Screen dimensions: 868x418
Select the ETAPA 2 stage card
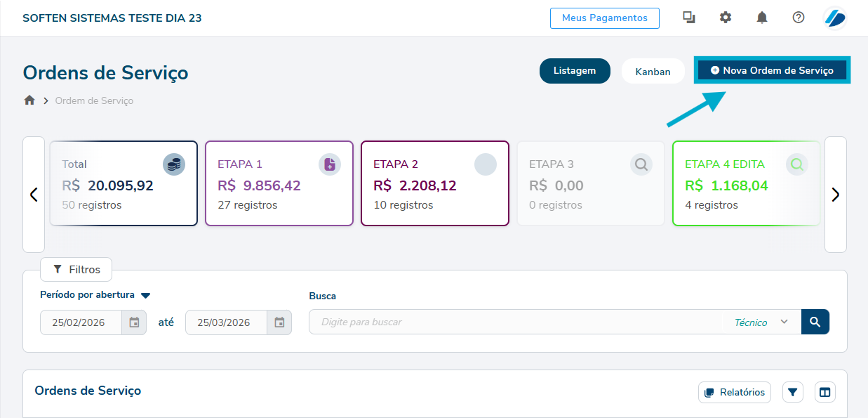click(x=434, y=183)
